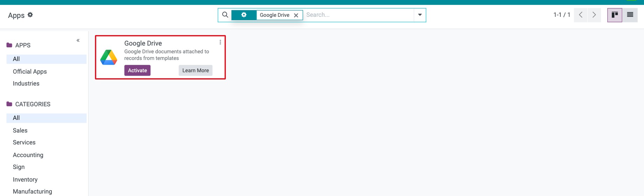Remove the Google Drive search filter

[x=296, y=15]
